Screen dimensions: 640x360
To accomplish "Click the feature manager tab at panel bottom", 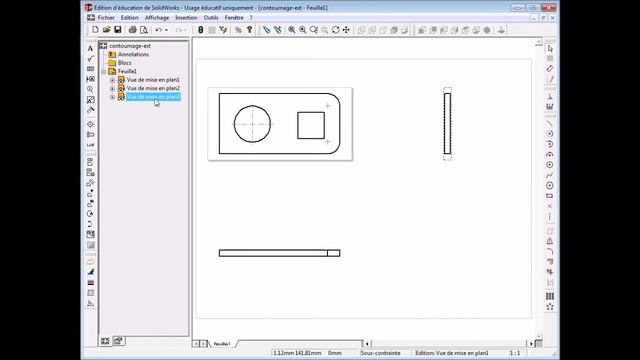I will (105, 341).
